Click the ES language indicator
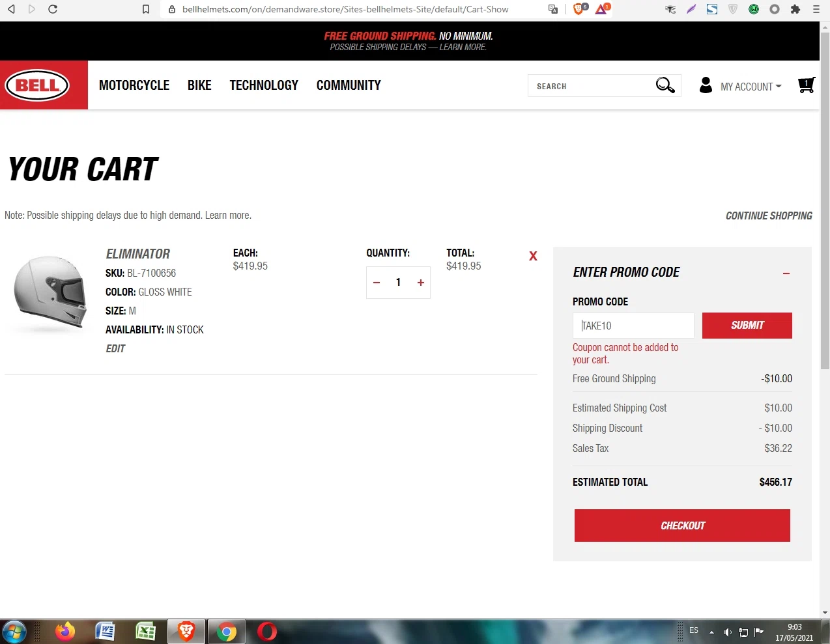This screenshot has height=644, width=830. 694,630
